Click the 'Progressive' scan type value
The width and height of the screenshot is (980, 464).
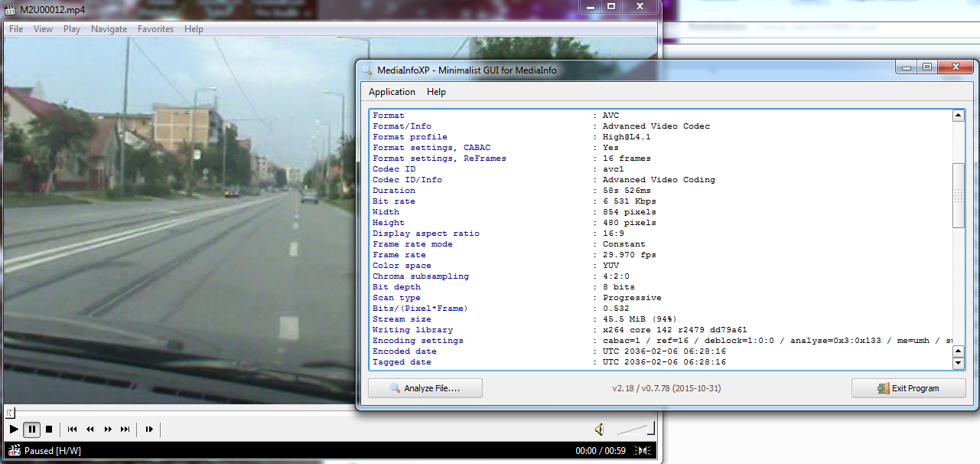point(632,298)
